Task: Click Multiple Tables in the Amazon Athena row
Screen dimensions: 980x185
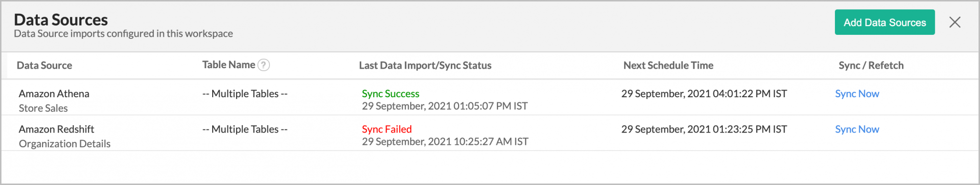Action: tap(245, 94)
